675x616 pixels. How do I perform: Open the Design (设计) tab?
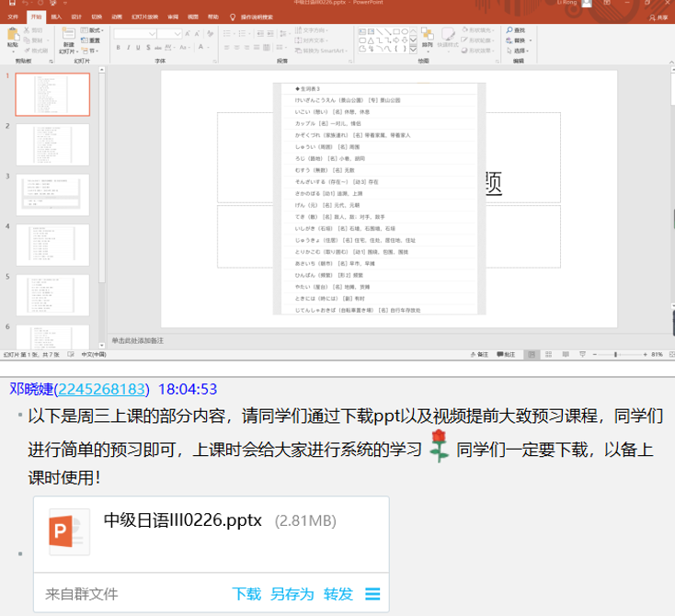(x=75, y=17)
